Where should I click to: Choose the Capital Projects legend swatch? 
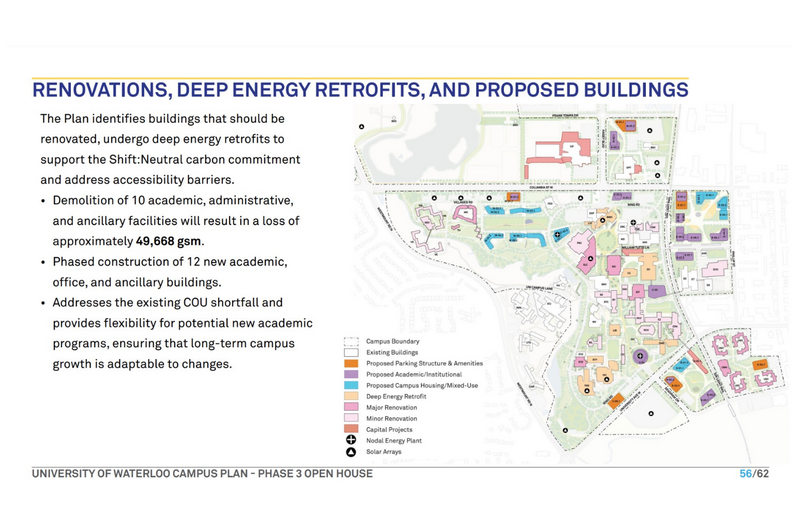point(350,429)
